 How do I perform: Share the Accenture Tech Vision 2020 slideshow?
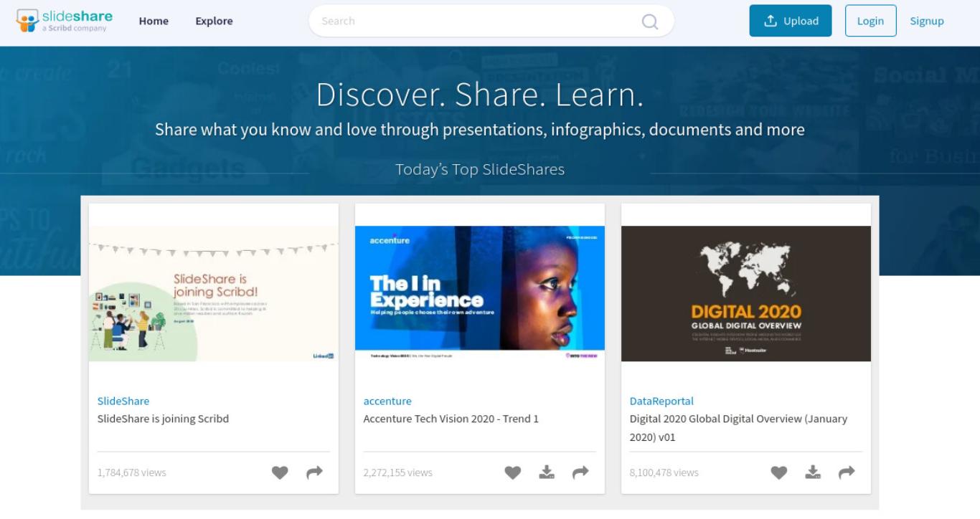580,472
